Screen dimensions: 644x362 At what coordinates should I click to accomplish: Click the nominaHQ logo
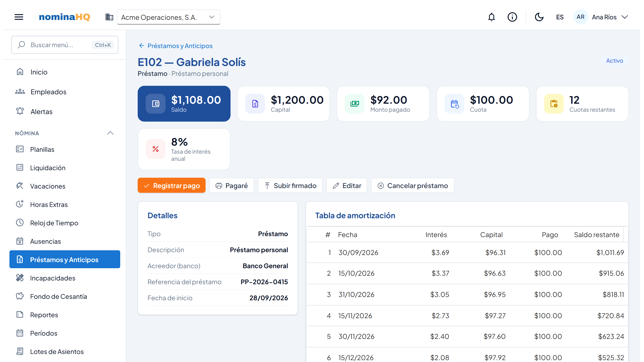(x=64, y=17)
